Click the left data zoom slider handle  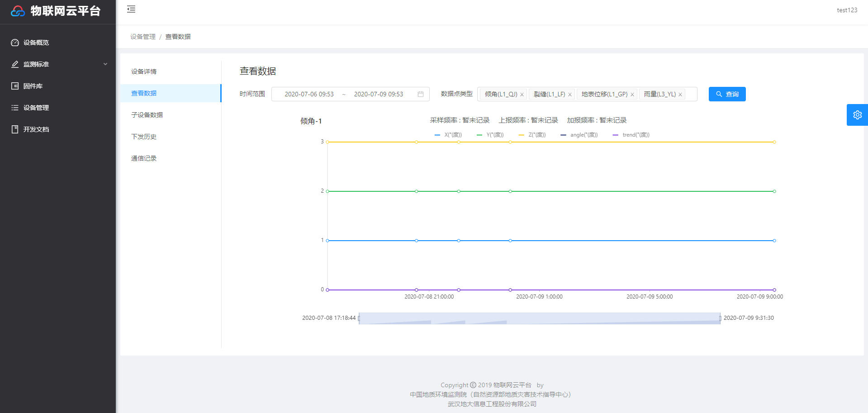(359, 318)
